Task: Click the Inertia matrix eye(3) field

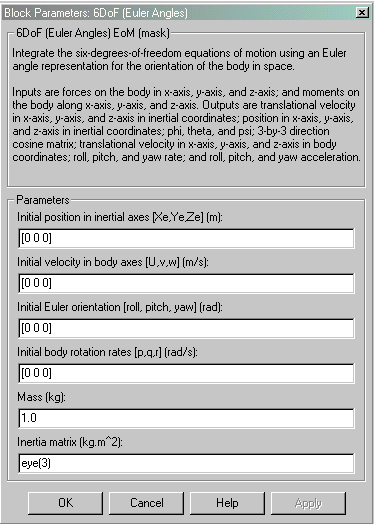Action: [186, 463]
